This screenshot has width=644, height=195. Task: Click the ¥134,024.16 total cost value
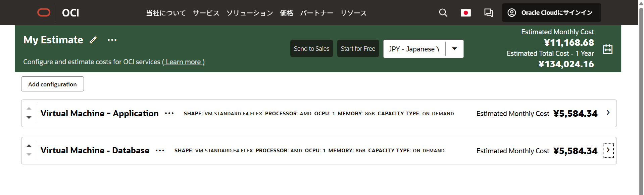pyautogui.click(x=566, y=64)
